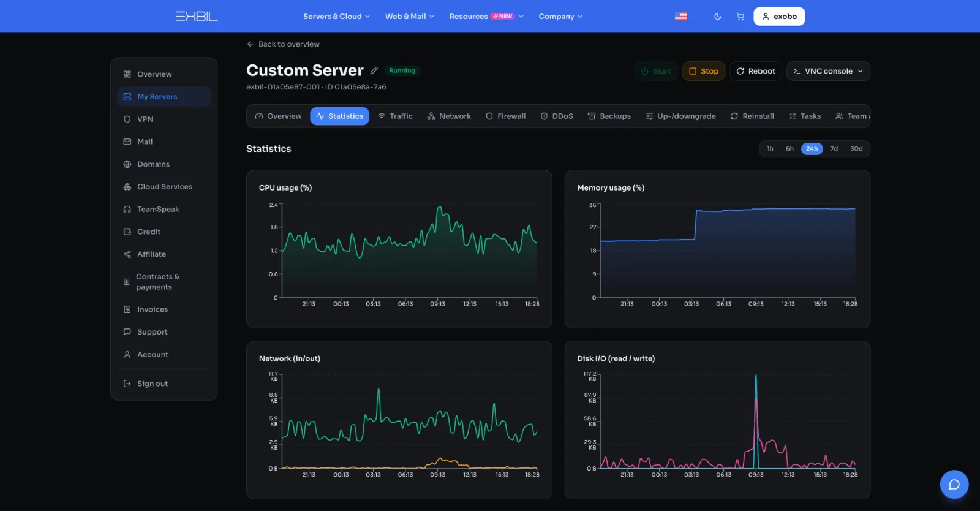The height and width of the screenshot is (511, 980).
Task: Click the Credit wallet icon
Action: point(127,232)
